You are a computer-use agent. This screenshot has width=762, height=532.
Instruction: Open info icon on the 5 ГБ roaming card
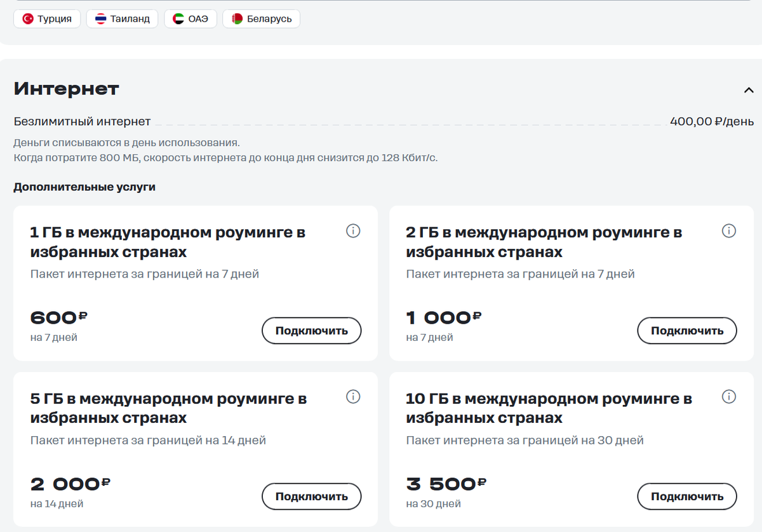click(x=354, y=396)
